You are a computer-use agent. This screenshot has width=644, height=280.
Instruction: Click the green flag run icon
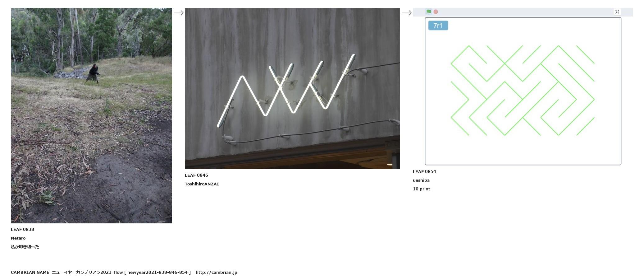click(429, 12)
